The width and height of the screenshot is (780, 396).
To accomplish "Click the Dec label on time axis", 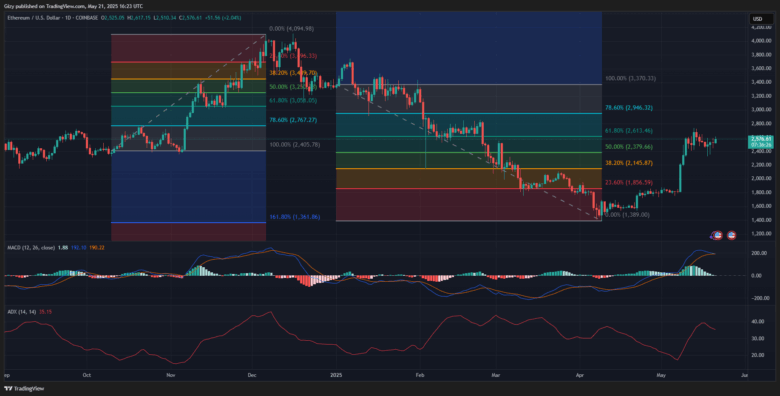I will tap(251, 375).
